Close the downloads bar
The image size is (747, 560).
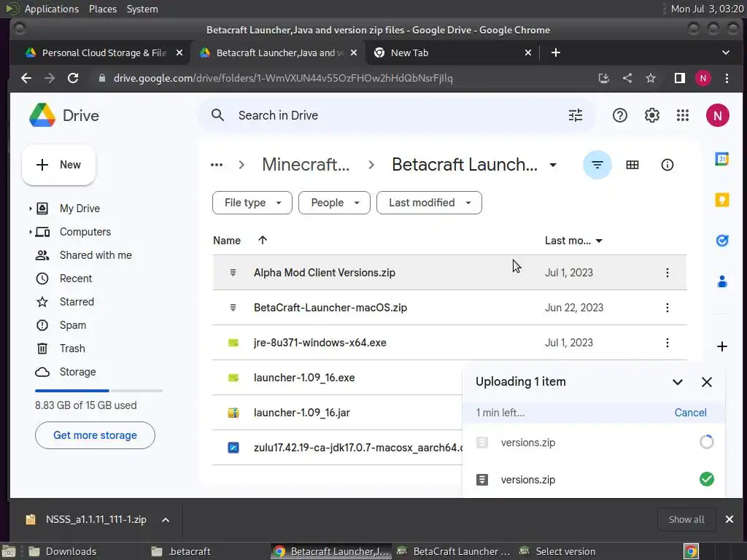click(729, 519)
